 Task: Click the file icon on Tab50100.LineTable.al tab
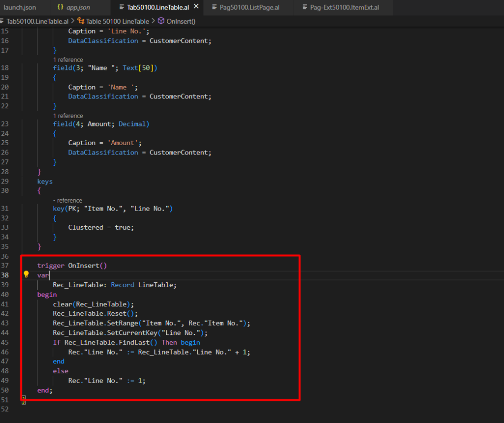[x=122, y=7]
